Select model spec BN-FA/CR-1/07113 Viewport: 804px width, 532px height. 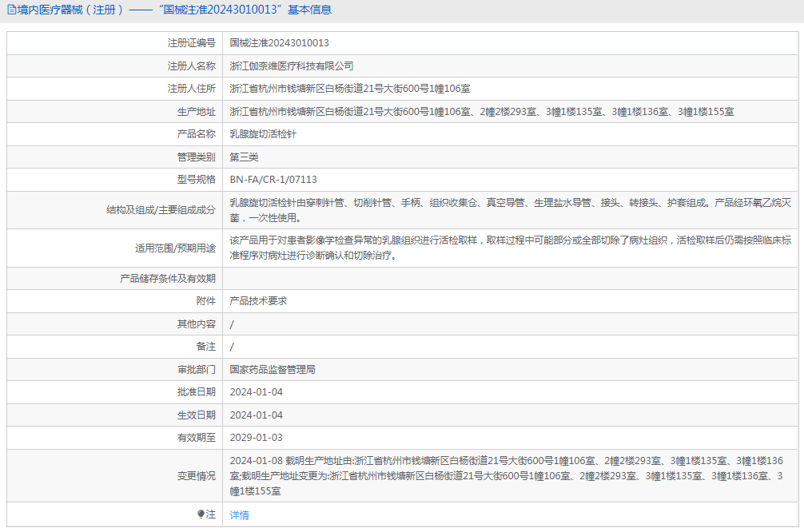pyautogui.click(x=273, y=180)
